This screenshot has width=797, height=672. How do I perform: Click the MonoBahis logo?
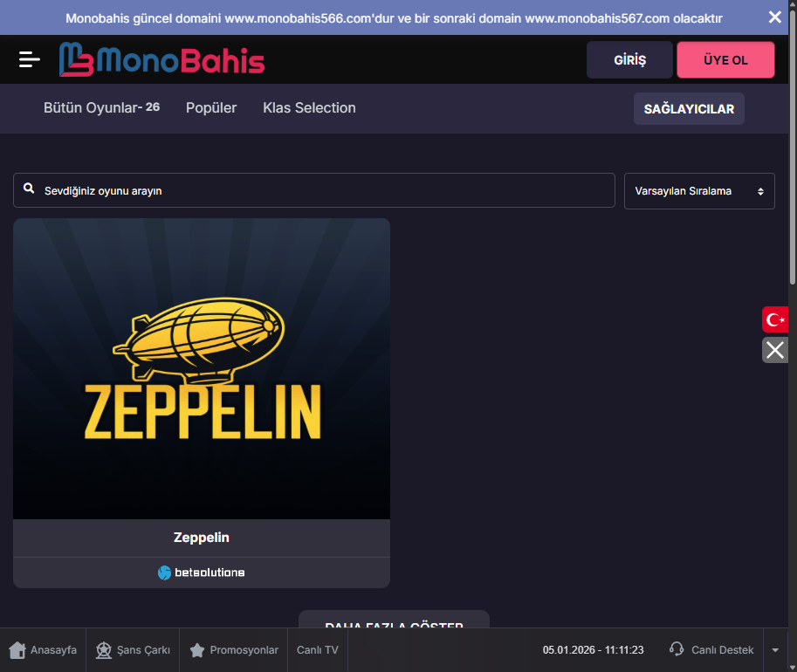[161, 59]
